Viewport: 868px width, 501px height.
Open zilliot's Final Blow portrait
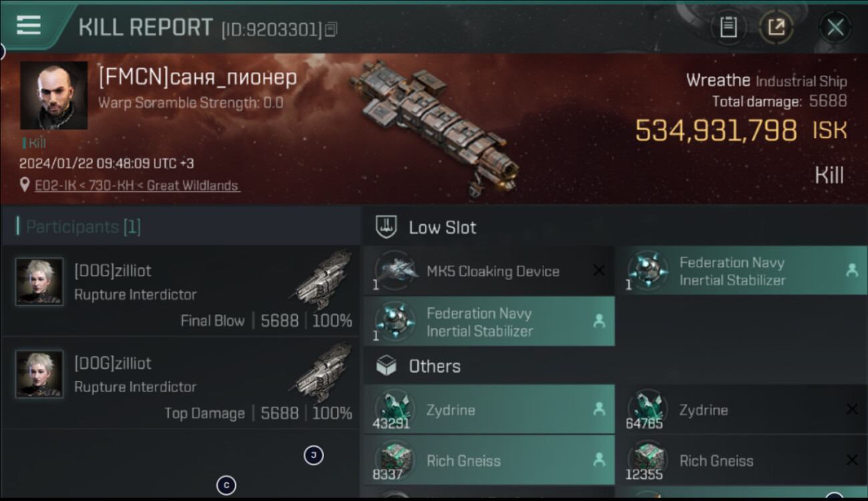[39, 282]
